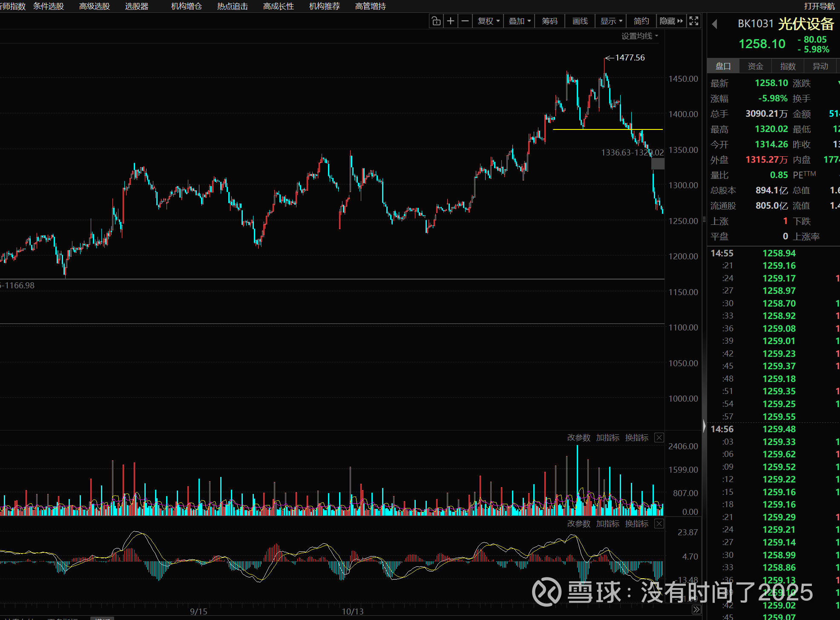Switch to 资金 tab

[x=755, y=66]
